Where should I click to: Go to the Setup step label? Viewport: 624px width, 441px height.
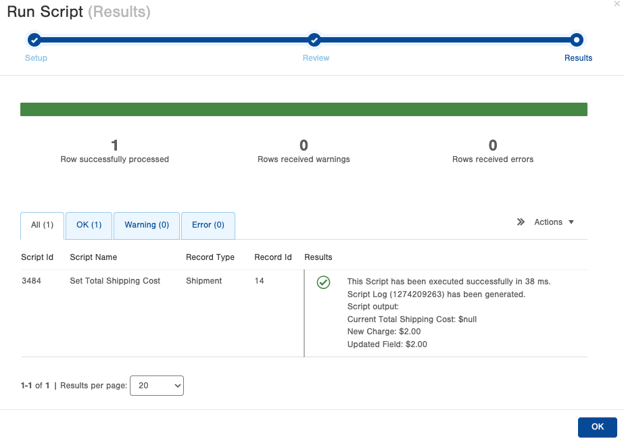click(x=36, y=58)
